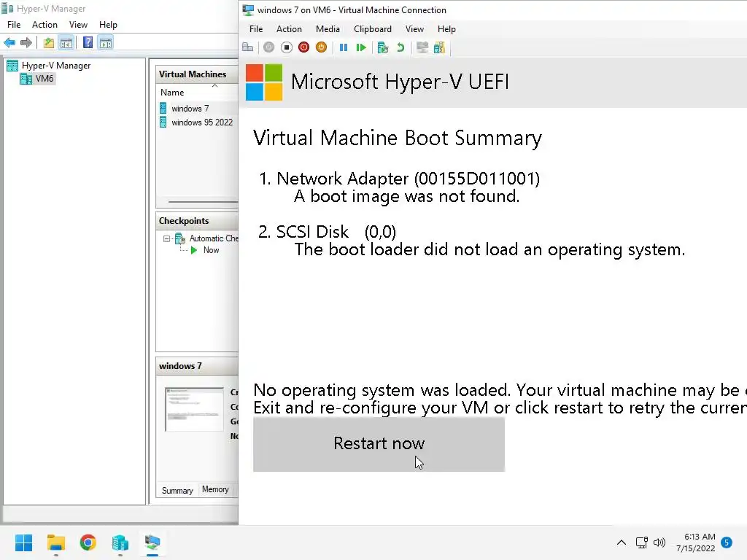Image resolution: width=747 pixels, height=560 pixels.
Task: Show hidden tray icons chevron
Action: [x=622, y=542]
